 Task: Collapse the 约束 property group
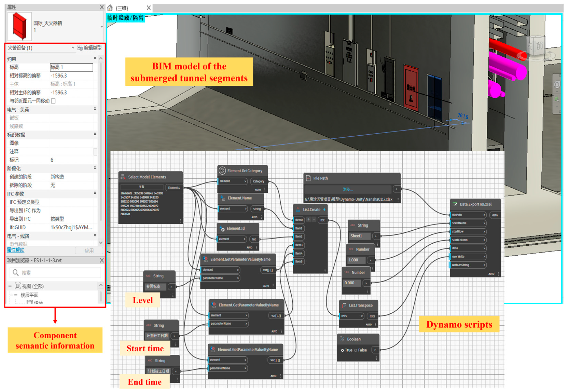pos(95,58)
